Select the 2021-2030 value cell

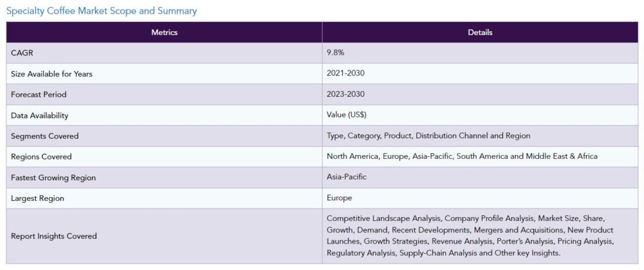(x=480, y=74)
